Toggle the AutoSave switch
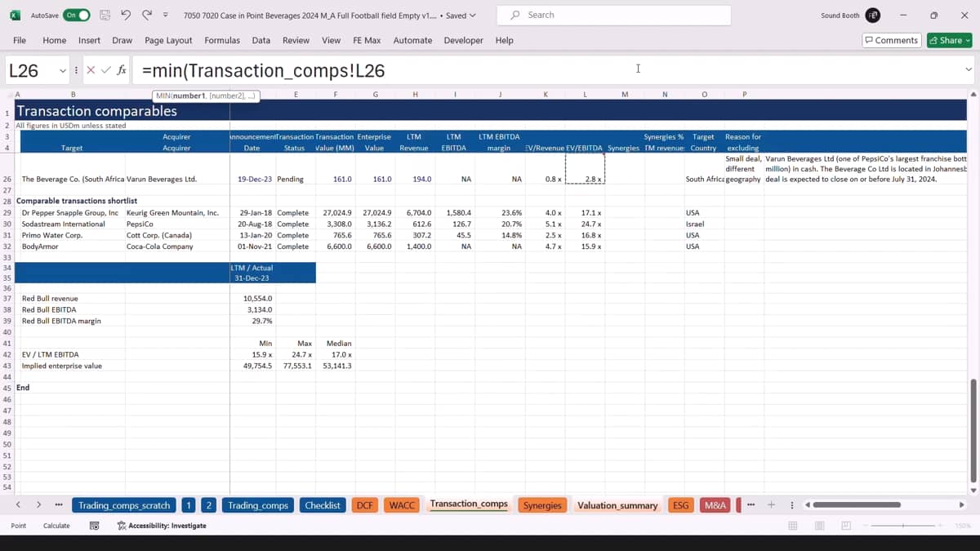 (76, 16)
